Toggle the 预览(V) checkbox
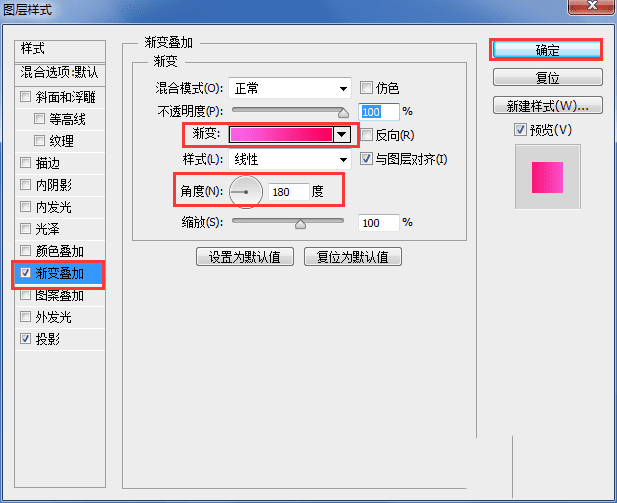The image size is (617, 503). pos(520,129)
